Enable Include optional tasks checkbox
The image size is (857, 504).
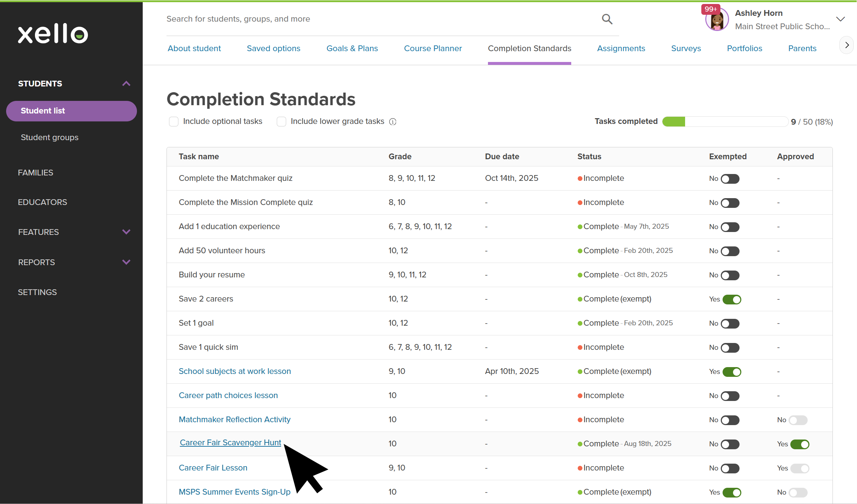pyautogui.click(x=174, y=122)
